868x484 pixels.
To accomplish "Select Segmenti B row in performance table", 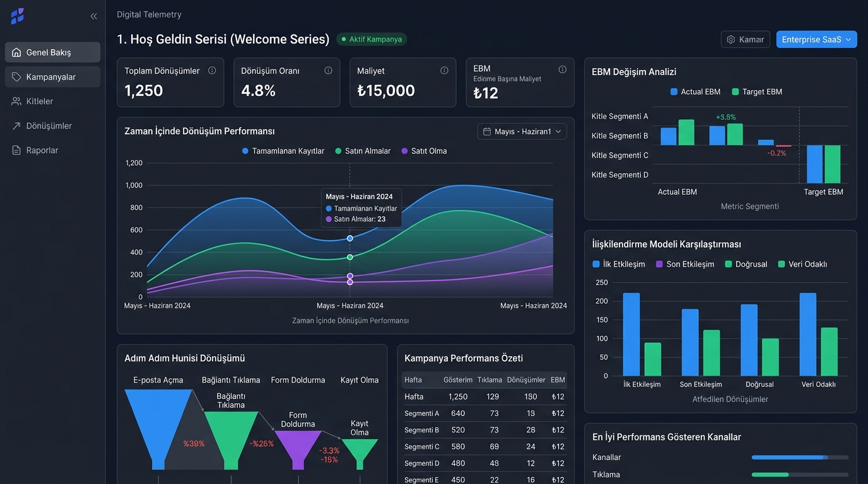I will (484, 430).
